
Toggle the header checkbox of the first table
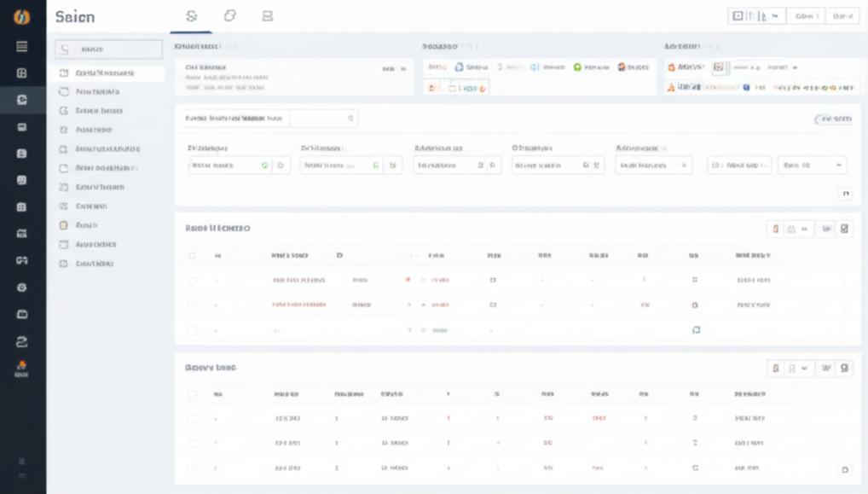[x=193, y=255]
